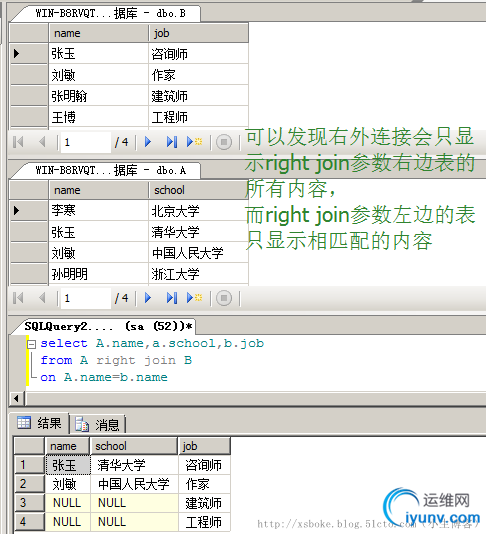
Task: Click 张玉 cell in results grid
Action: (68, 465)
